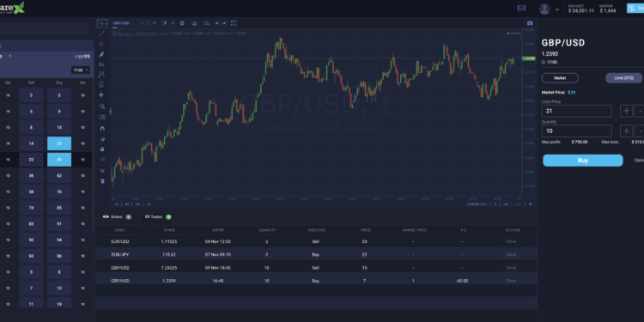This screenshot has height=322, width=644.
Task: Increase Quantity with plus button
Action: point(626,131)
